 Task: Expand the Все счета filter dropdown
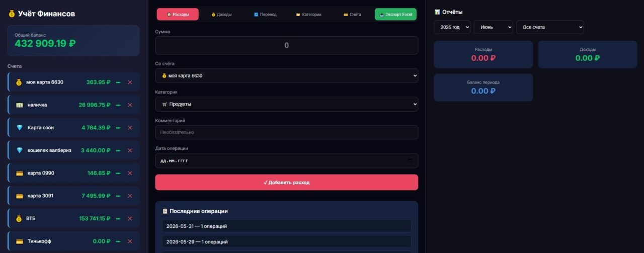pos(550,27)
